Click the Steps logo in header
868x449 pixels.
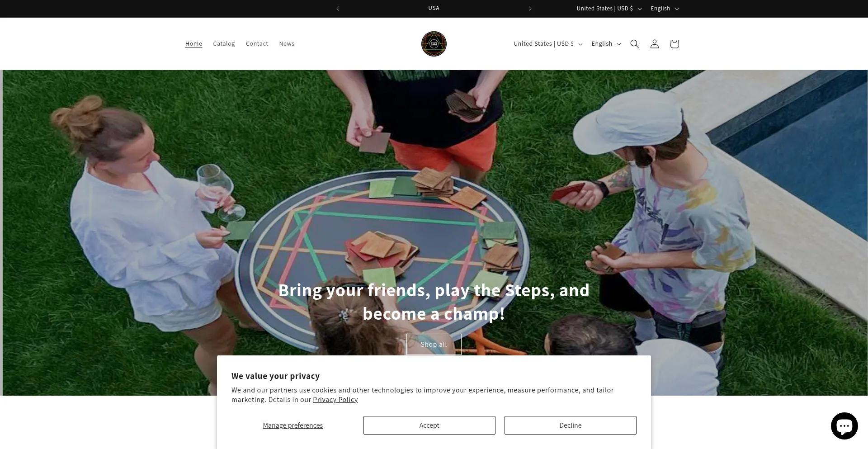[x=434, y=44]
